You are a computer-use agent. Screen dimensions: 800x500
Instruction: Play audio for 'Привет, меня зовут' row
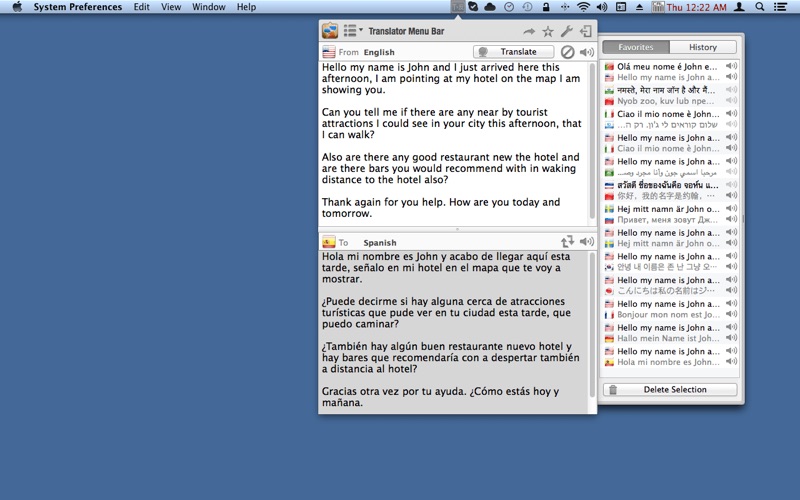[x=732, y=219]
